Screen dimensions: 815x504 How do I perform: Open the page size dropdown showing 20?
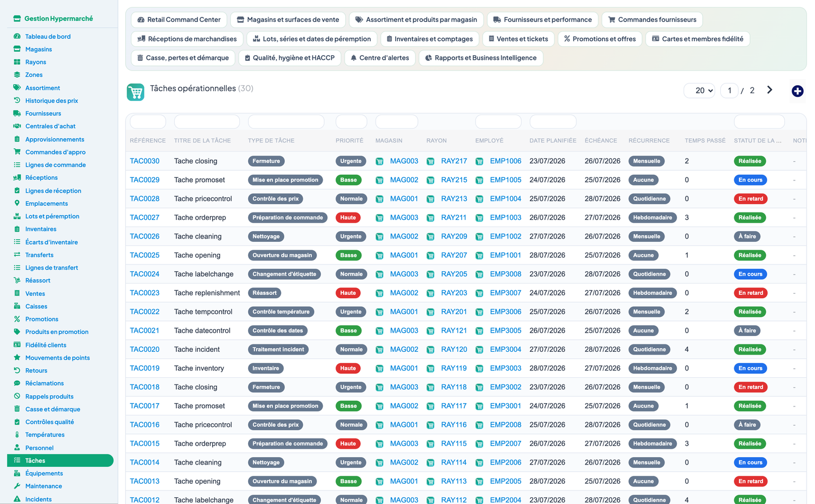[x=700, y=90]
